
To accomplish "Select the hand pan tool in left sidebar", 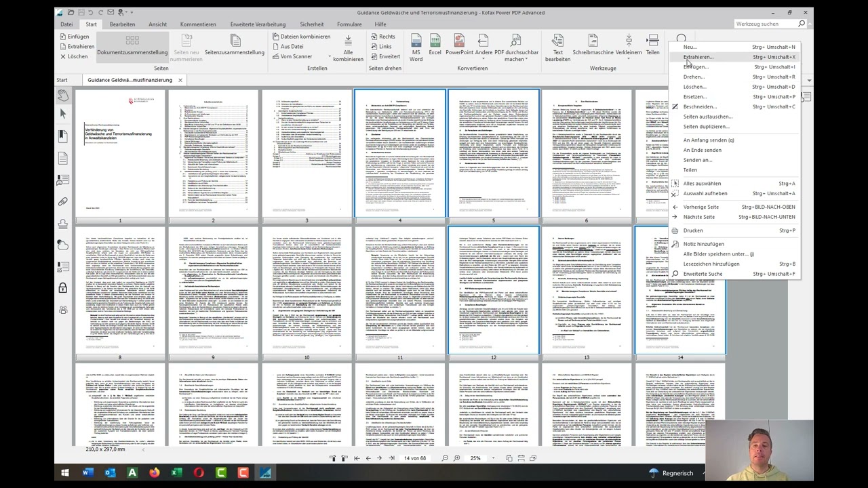I will point(63,95).
